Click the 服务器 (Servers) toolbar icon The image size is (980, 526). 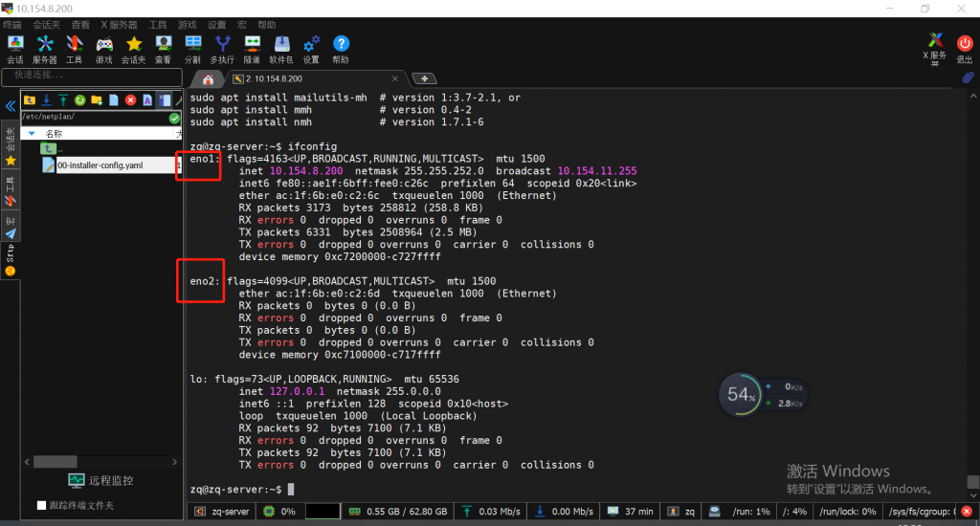pos(45,49)
